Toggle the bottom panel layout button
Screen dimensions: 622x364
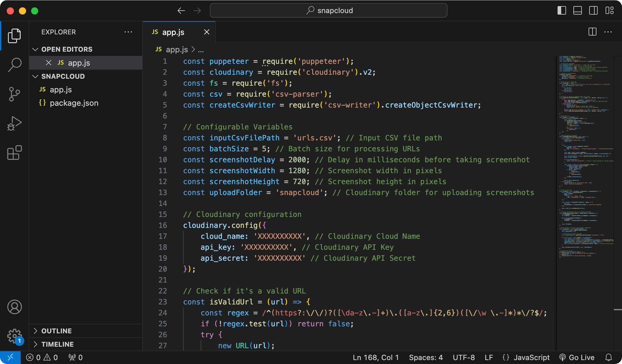577,11
